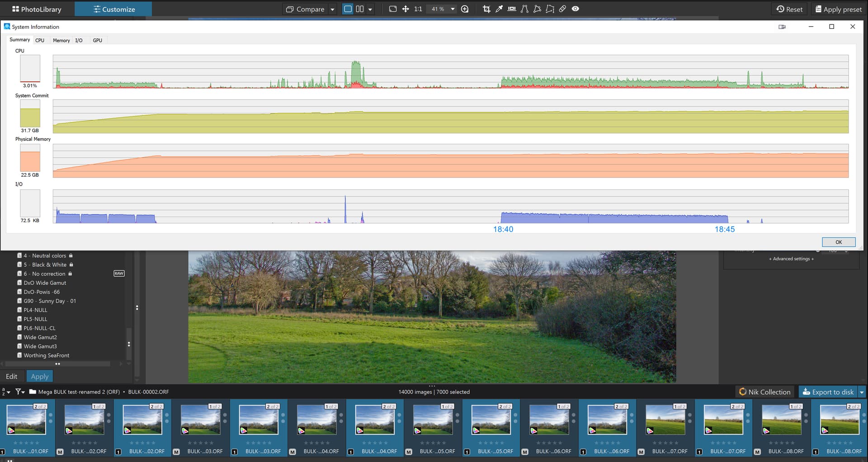This screenshot has height=462, width=868.
Task: Select the Crop tool
Action: pos(486,9)
